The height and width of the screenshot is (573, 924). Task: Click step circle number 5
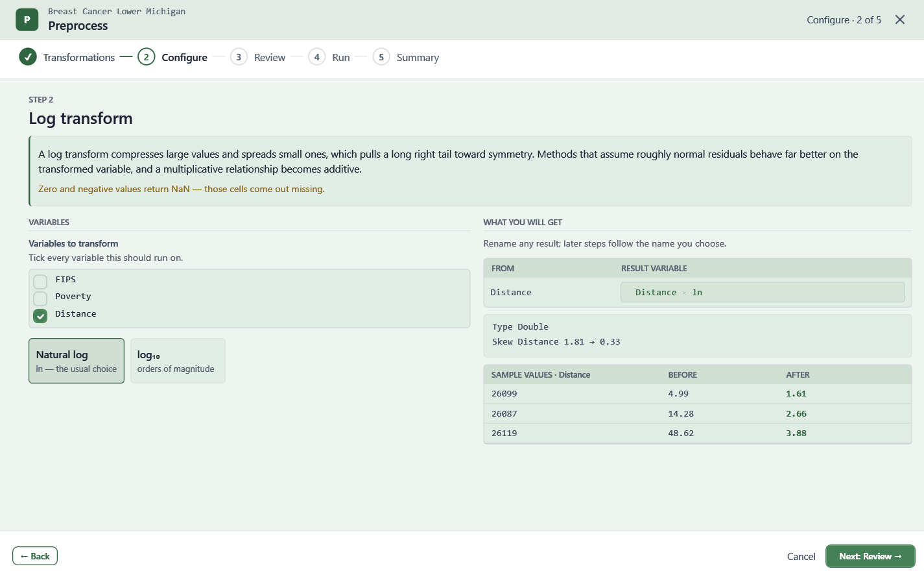(381, 57)
